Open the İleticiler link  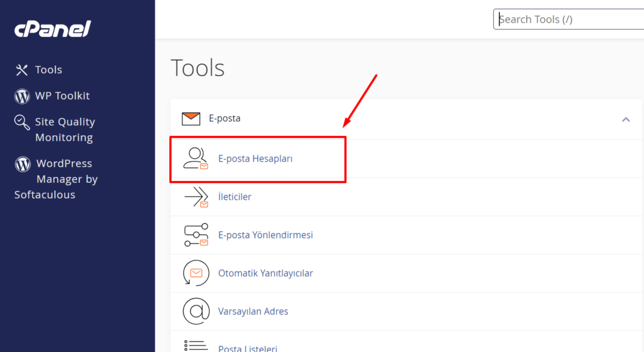coord(235,197)
